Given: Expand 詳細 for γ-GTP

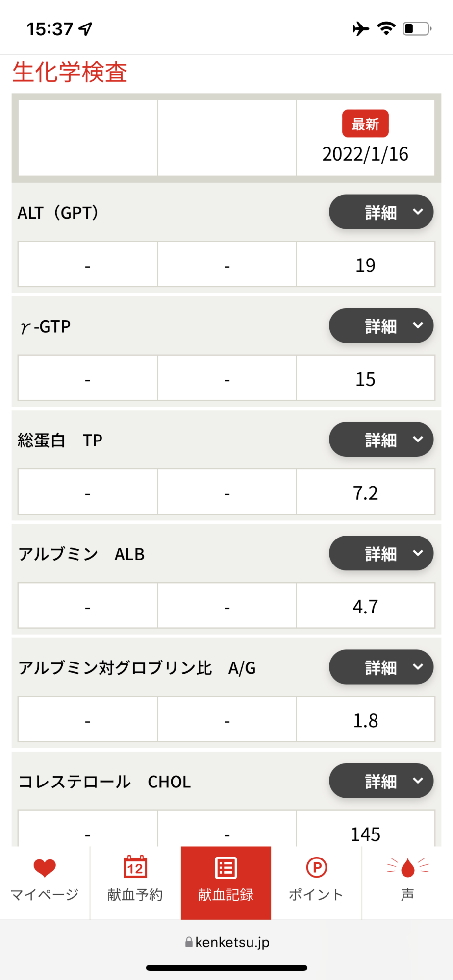Looking at the screenshot, I should pyautogui.click(x=381, y=325).
